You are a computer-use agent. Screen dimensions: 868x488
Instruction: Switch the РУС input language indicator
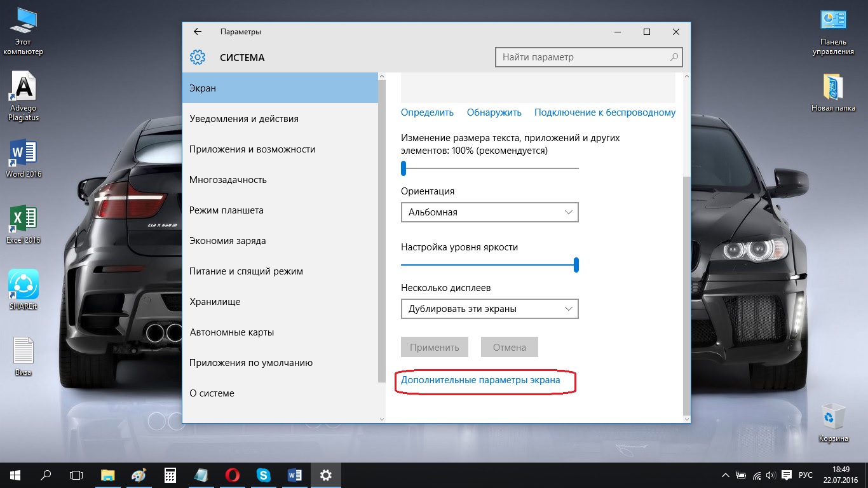(805, 475)
